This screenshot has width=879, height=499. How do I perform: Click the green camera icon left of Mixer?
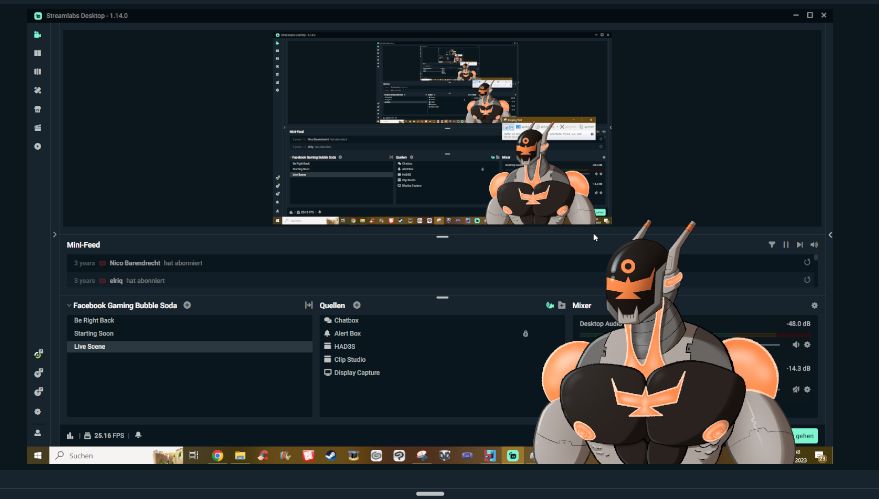pyautogui.click(x=550, y=305)
